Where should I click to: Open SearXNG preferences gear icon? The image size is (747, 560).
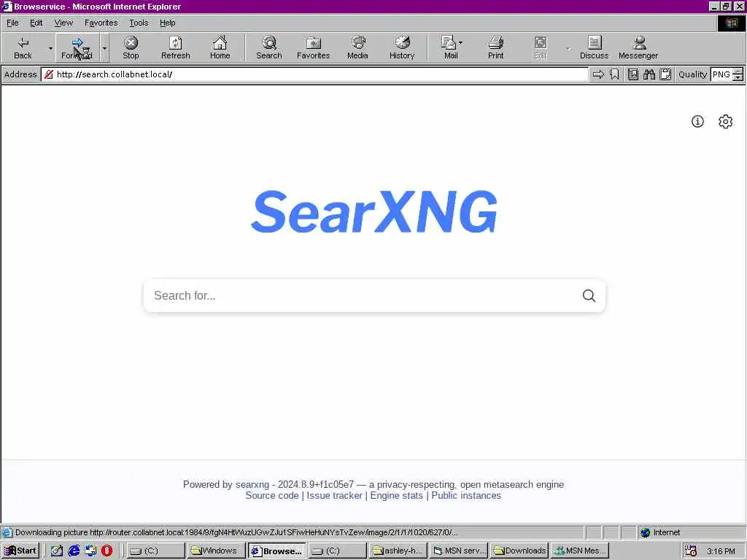(726, 122)
